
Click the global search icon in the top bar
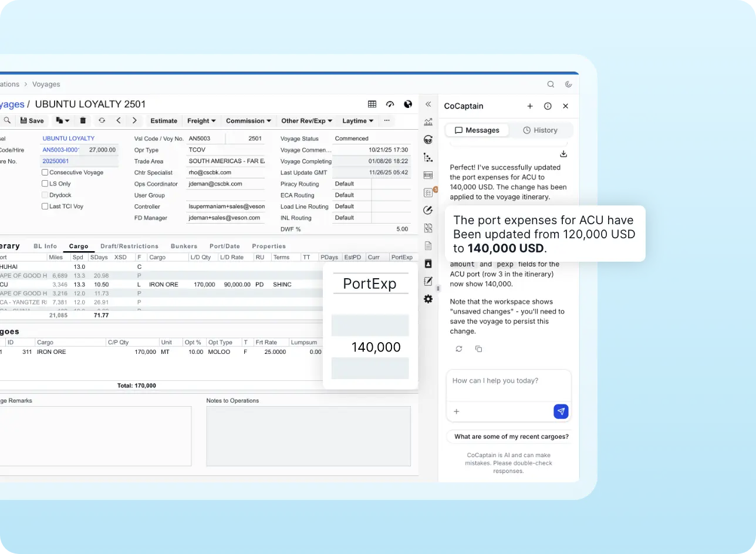point(551,84)
